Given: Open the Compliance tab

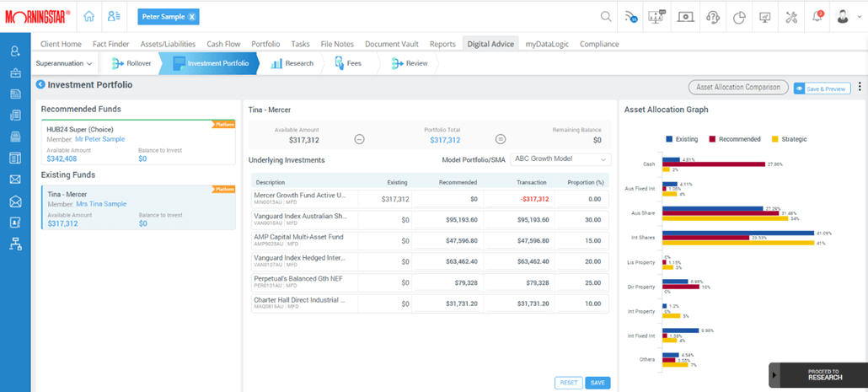Looking at the screenshot, I should [x=599, y=44].
